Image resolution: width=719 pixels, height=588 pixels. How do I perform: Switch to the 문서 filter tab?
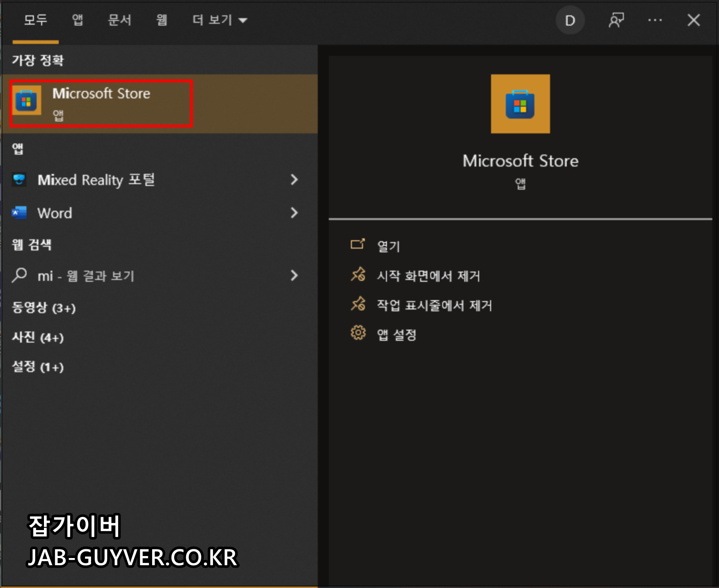tap(120, 20)
